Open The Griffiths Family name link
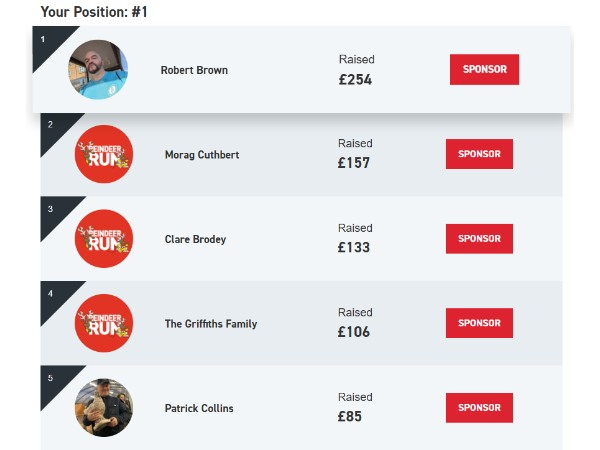The width and height of the screenshot is (600, 450). coord(211,324)
